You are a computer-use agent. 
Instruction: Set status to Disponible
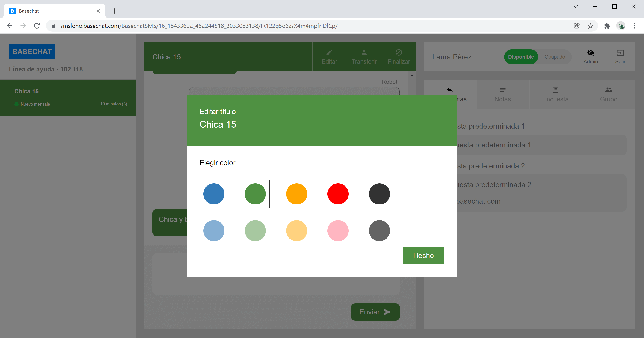pos(521,57)
